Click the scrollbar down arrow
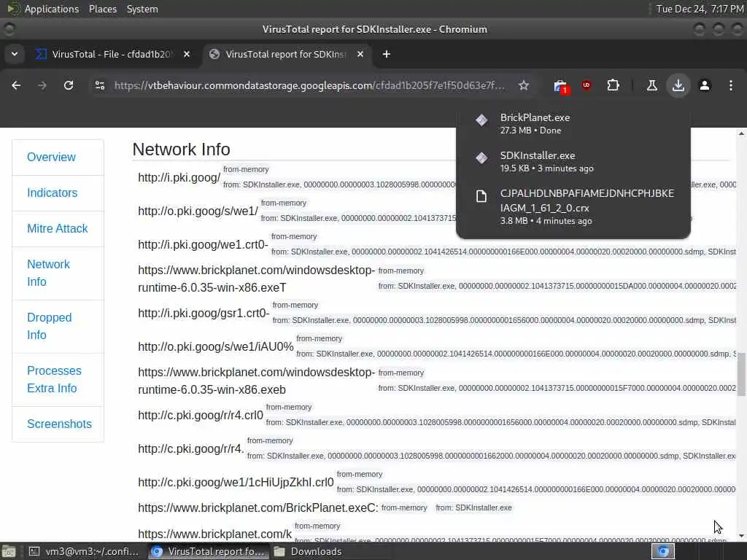This screenshot has height=560, width=747. pyautogui.click(x=741, y=536)
